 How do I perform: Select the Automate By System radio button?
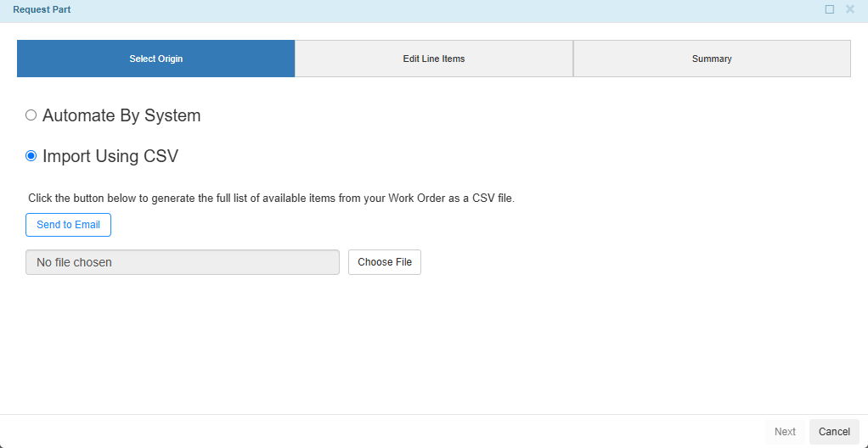[x=31, y=115]
